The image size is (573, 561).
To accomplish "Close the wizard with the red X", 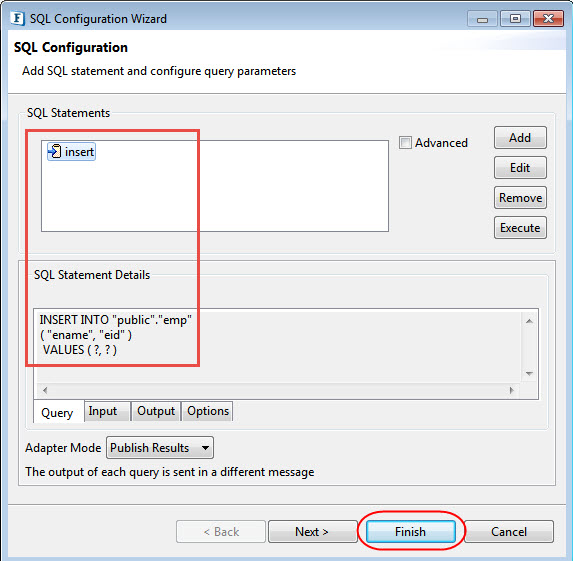I will [x=548, y=19].
